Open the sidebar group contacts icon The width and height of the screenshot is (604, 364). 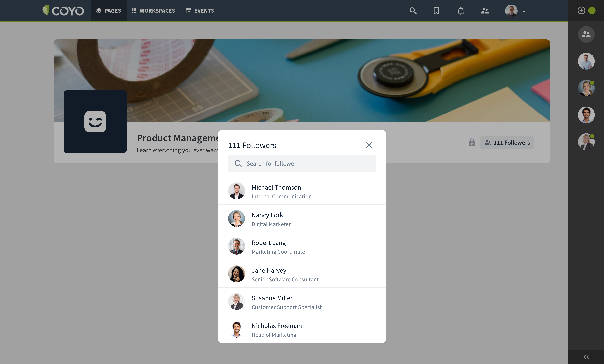coord(586,34)
